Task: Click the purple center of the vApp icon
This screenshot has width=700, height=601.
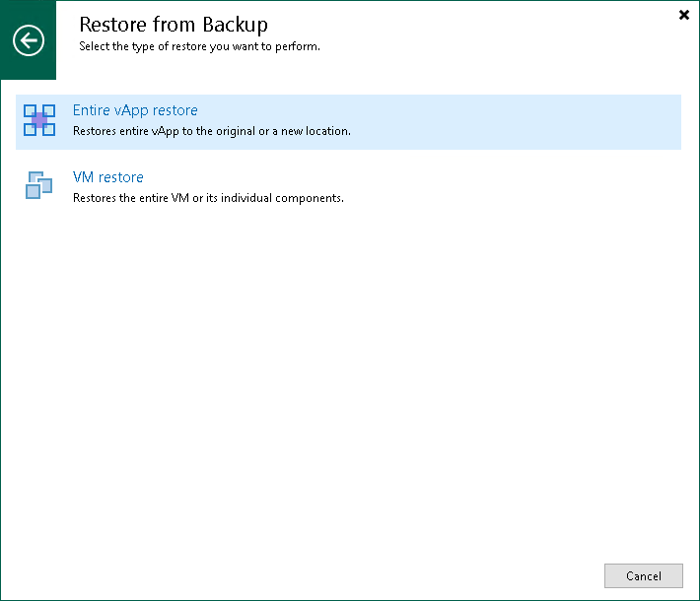Action: (x=39, y=120)
